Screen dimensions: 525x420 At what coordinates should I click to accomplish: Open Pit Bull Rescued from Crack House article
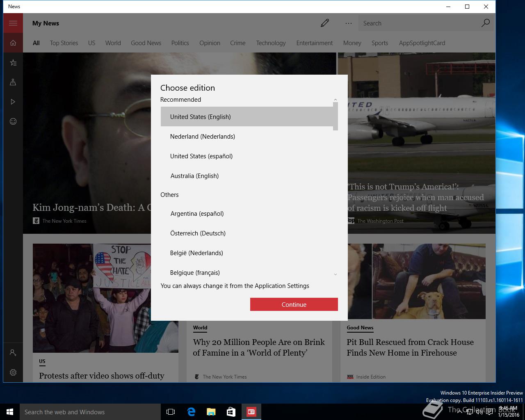[410, 347]
